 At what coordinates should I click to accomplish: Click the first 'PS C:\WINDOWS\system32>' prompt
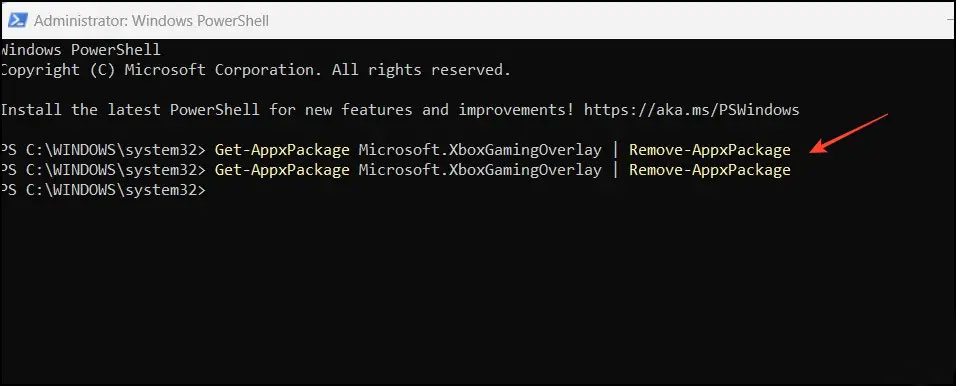104,150
